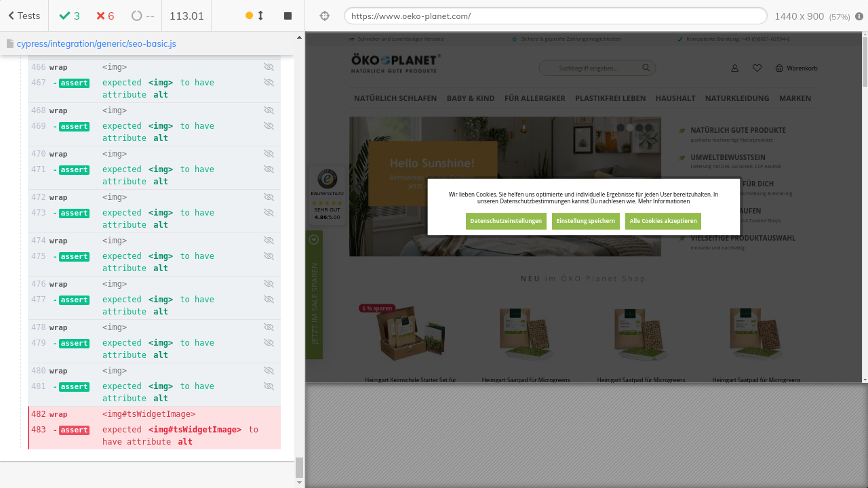The height and width of the screenshot is (488, 868).
Task: Stop the running tests
Action: [x=288, y=16]
